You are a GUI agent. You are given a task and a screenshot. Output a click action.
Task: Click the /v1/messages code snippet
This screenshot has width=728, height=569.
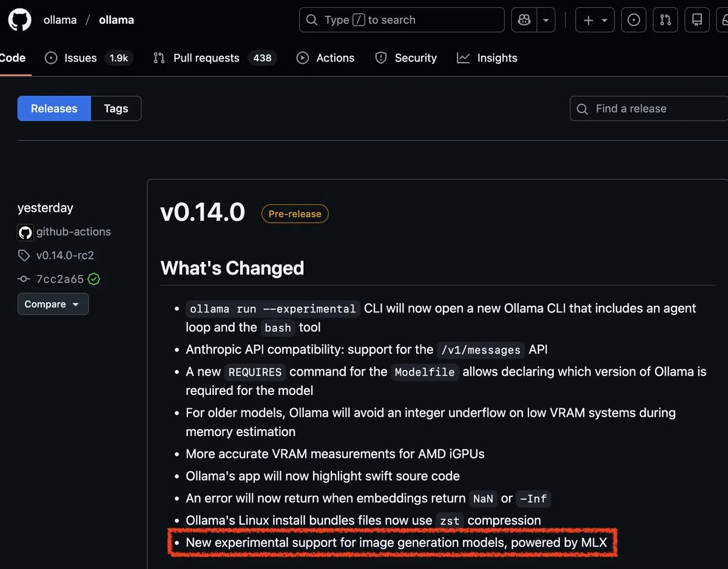click(481, 350)
